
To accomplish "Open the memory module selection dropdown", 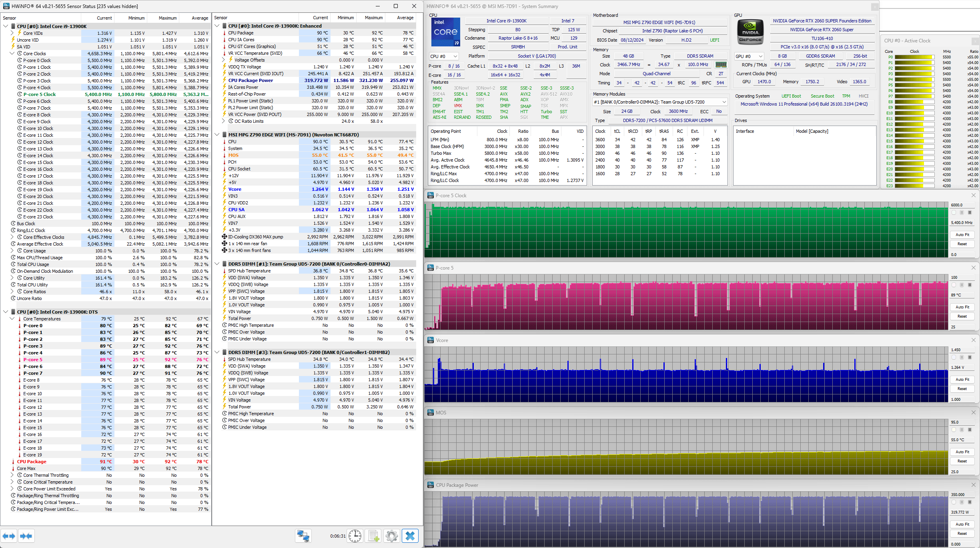I will 660,102.
